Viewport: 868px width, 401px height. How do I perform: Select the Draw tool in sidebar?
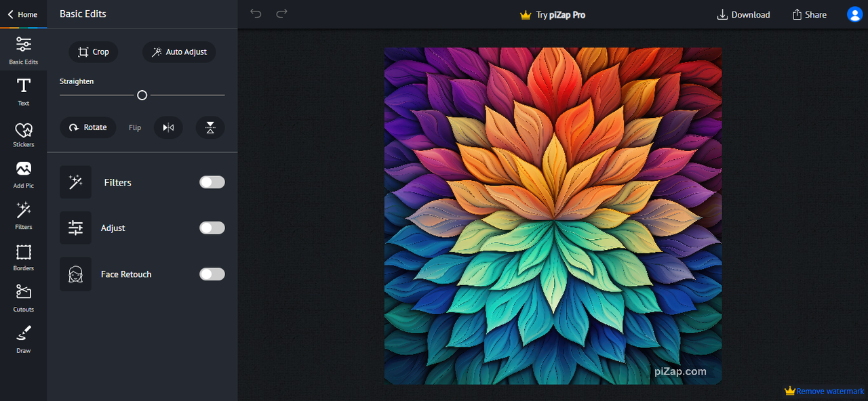click(x=23, y=340)
